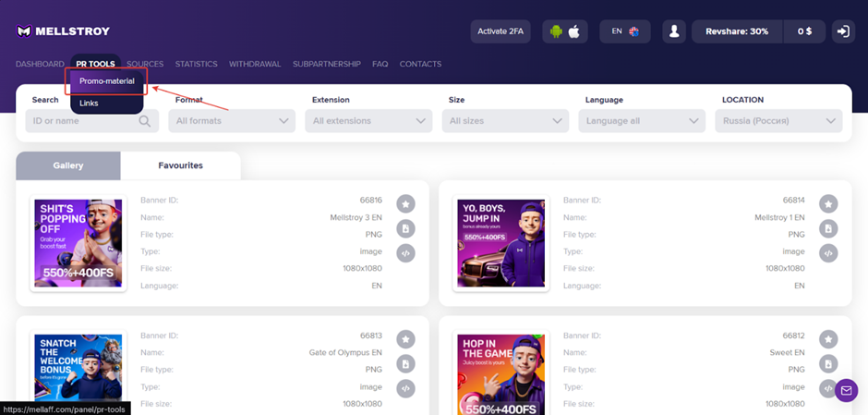The height and width of the screenshot is (415, 868).
Task: Click the embed code icon for banner 66816
Action: point(405,253)
